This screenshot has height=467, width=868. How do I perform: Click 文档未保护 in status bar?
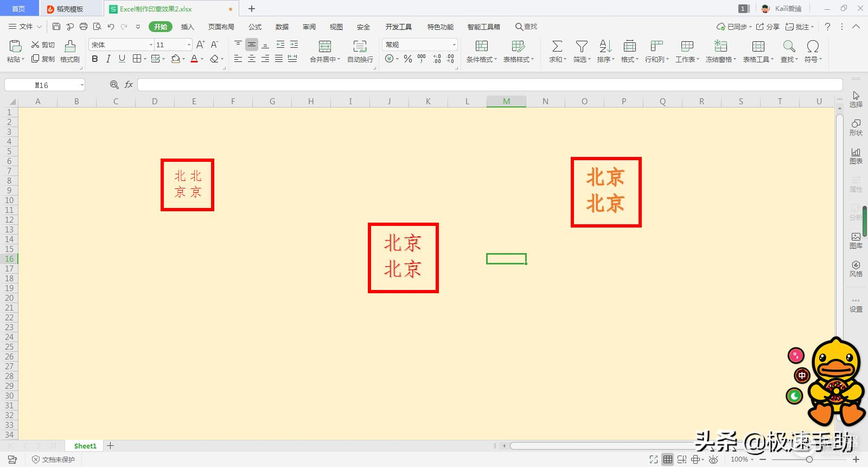(54, 459)
